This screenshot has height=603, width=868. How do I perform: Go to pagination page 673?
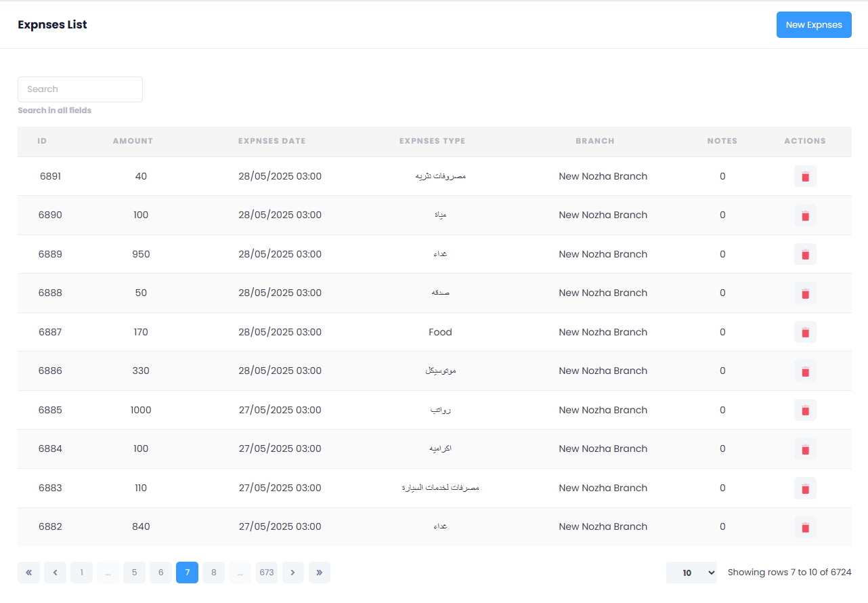pyautogui.click(x=267, y=573)
